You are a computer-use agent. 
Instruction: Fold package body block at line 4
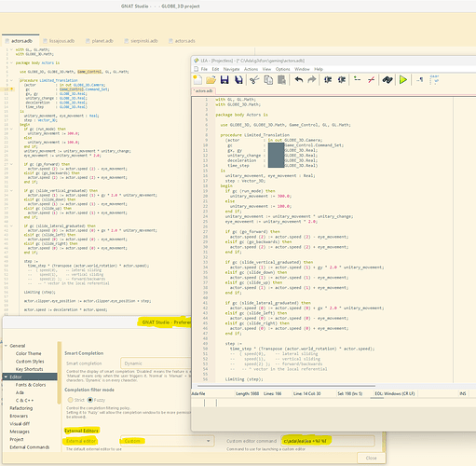pos(11,62)
